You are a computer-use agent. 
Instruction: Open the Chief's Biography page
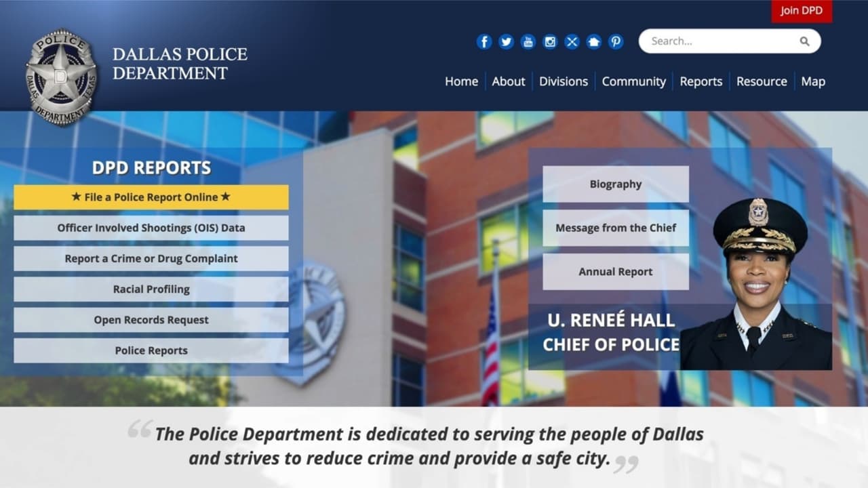click(615, 184)
